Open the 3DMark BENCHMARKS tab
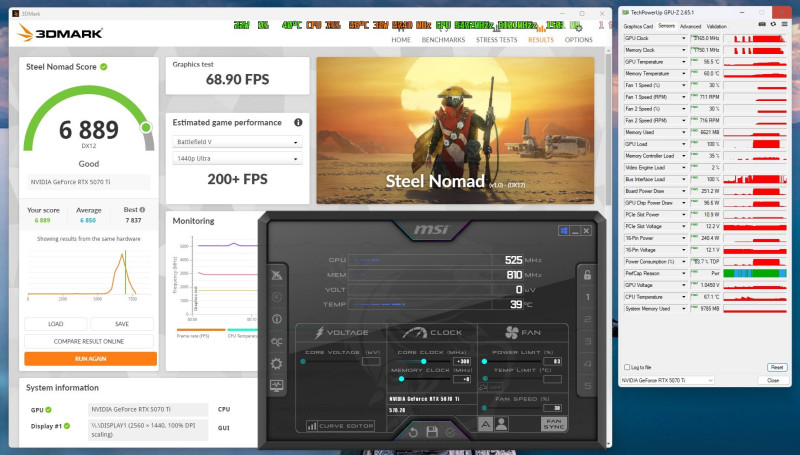Image resolution: width=800 pixels, height=455 pixels. coord(443,40)
